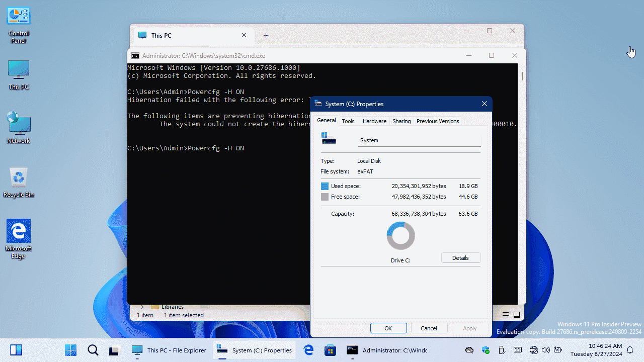
Task: Switch to the Administrator cmd taskbar button
Action: (x=387, y=350)
